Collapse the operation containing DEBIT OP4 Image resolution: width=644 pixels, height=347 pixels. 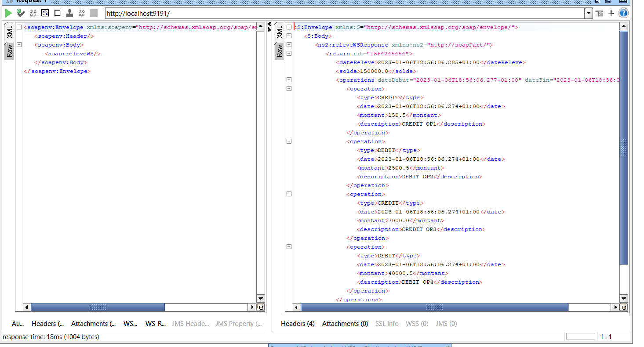pyautogui.click(x=289, y=247)
